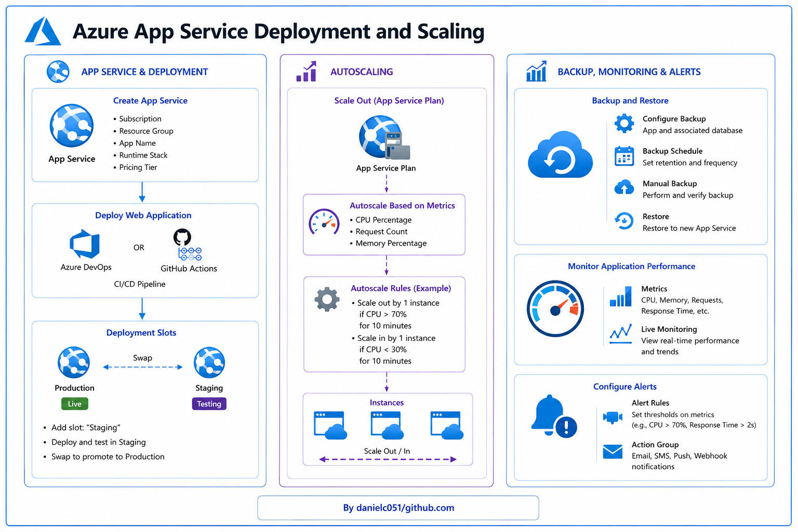Click 'Restore to new App Service' text
This screenshot has width=798, height=532.
pyautogui.click(x=689, y=228)
